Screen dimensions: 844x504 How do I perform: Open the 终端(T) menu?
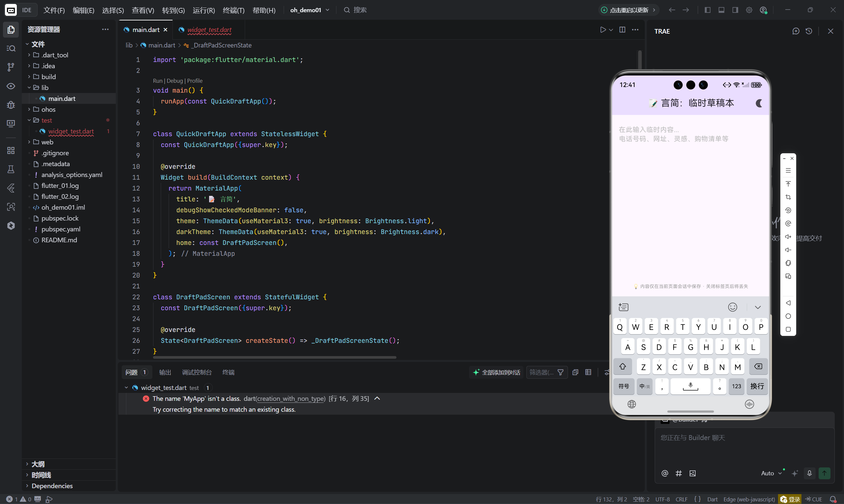click(234, 10)
